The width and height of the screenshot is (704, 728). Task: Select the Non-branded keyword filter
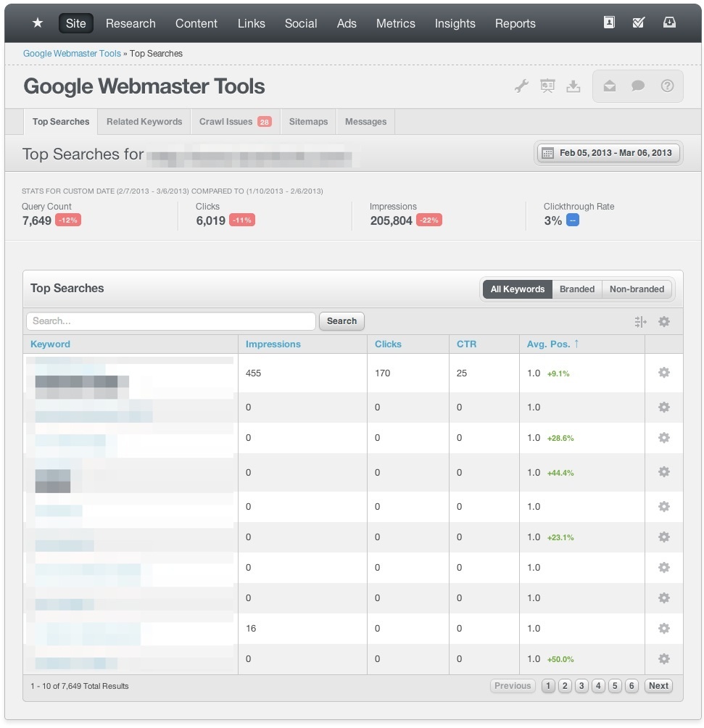pyautogui.click(x=637, y=289)
